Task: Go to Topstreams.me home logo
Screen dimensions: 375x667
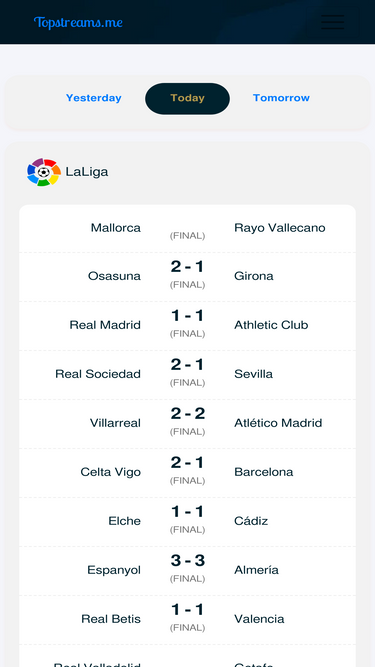Action: 78,22
